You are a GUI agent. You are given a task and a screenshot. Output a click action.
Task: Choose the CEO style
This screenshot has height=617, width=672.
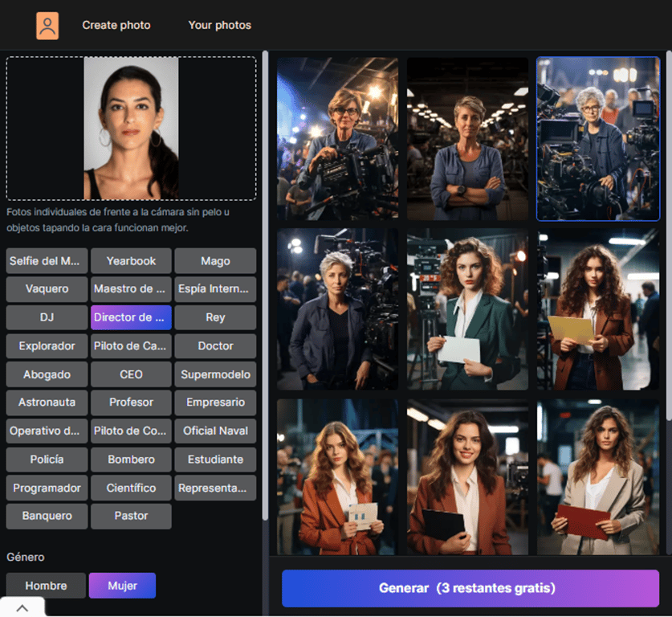click(x=131, y=374)
